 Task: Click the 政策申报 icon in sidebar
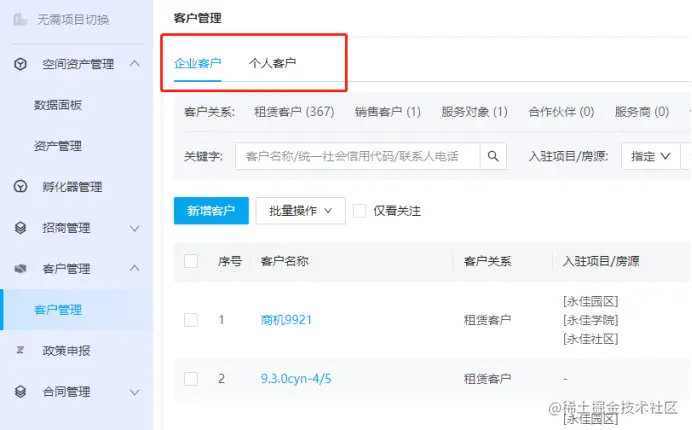[x=20, y=350]
